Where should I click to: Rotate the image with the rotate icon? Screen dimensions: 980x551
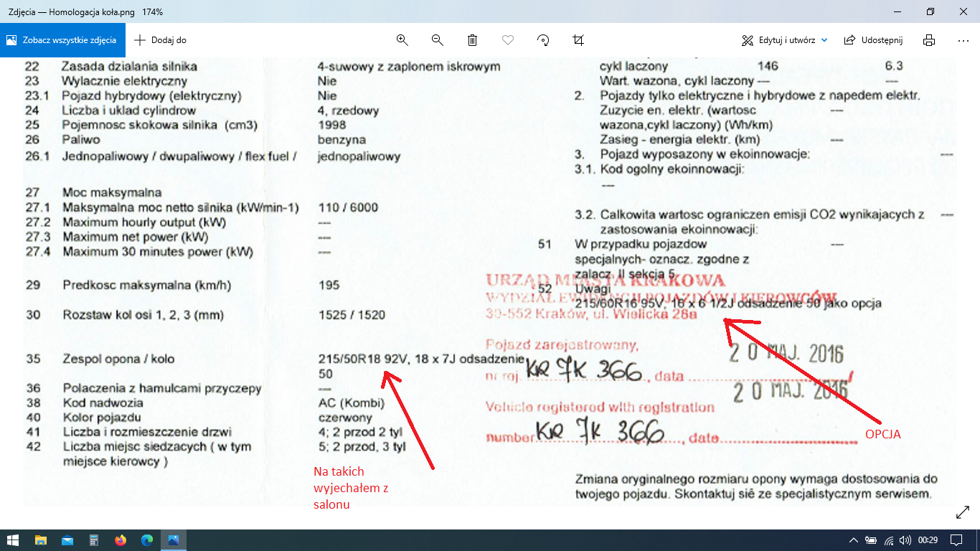(543, 40)
